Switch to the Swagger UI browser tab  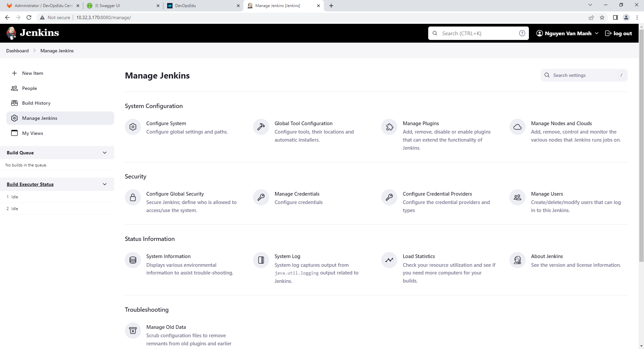coord(123,6)
